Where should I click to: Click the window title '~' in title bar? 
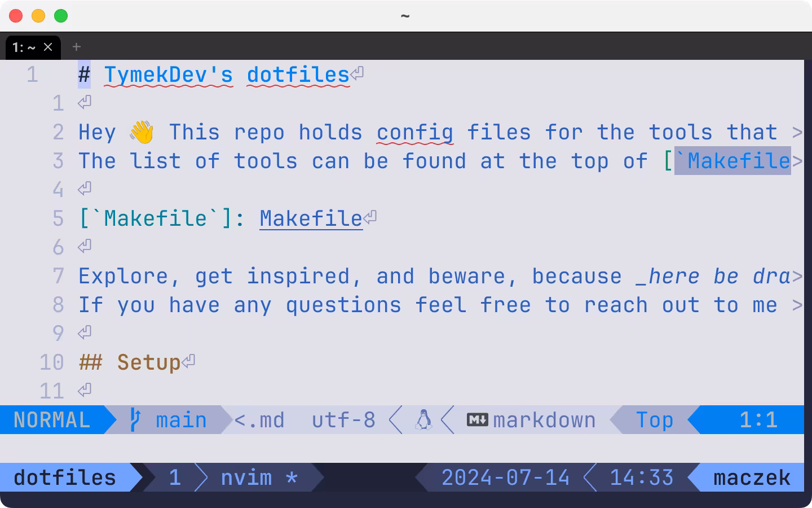[405, 16]
